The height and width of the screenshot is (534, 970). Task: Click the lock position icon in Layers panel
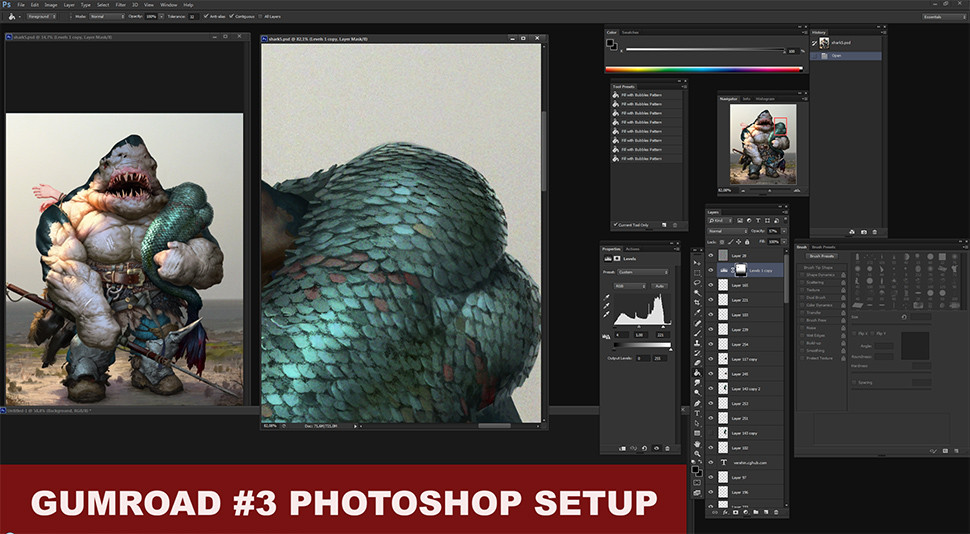click(739, 242)
